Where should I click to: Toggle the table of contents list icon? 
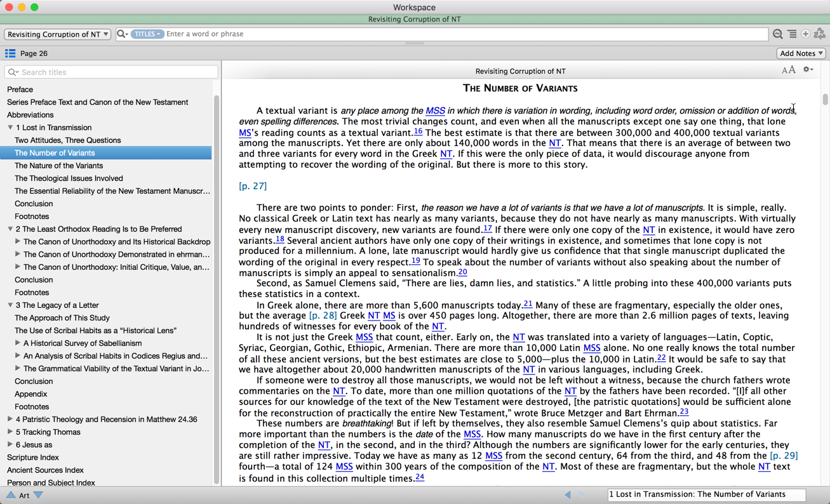point(10,53)
